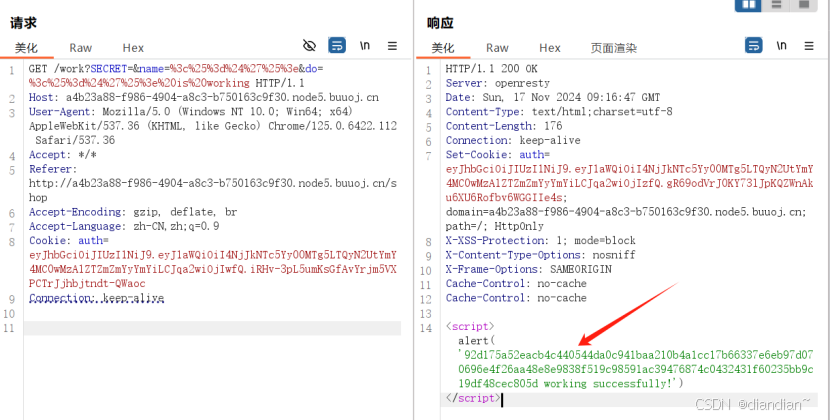Screen dimensions: 831x420
Task: Click 'path=/; HttpOnly' cookie attribute text
Action: [494, 226]
